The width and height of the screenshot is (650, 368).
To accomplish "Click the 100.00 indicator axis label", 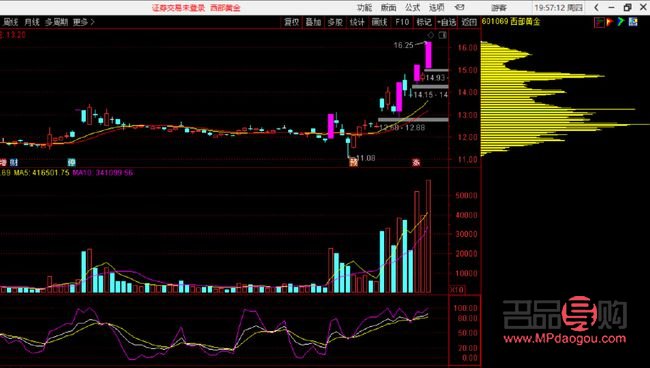I will pyautogui.click(x=466, y=308).
